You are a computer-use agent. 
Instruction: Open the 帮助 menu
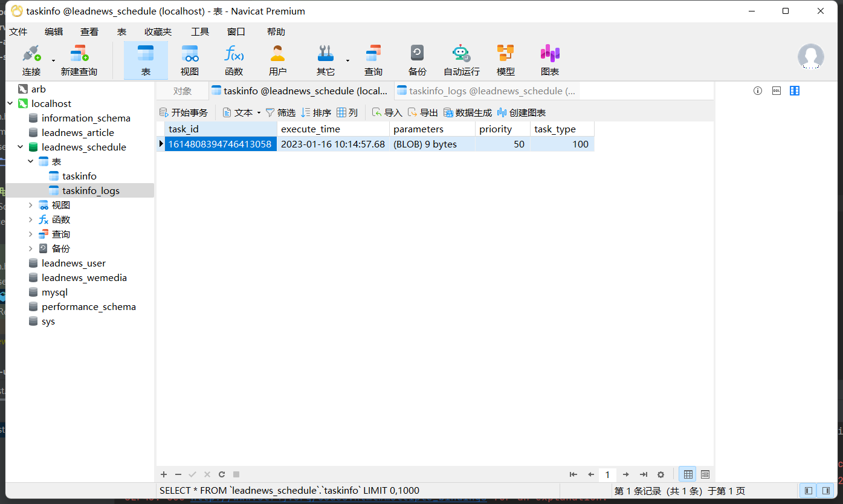pyautogui.click(x=276, y=31)
